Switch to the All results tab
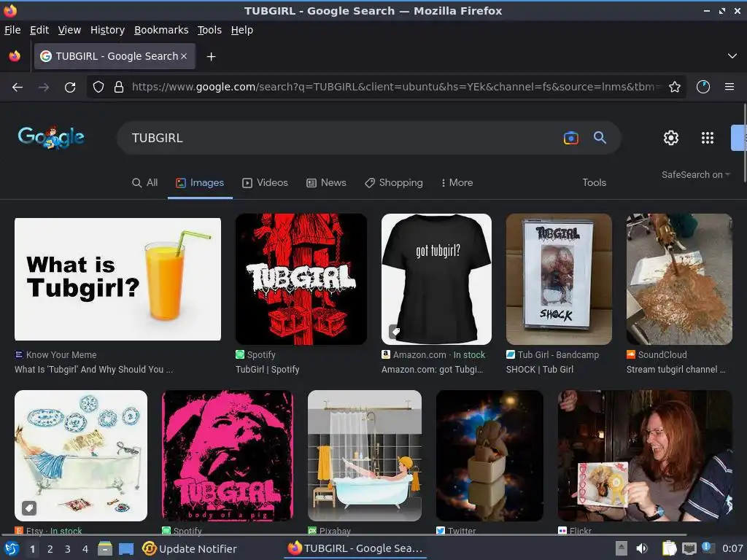Image resolution: width=747 pixels, height=560 pixels. 145,183
